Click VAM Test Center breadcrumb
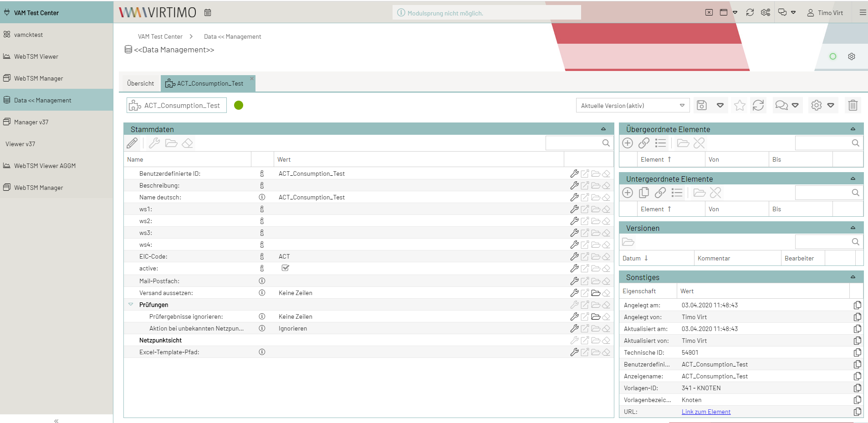This screenshot has width=868, height=423. click(160, 36)
